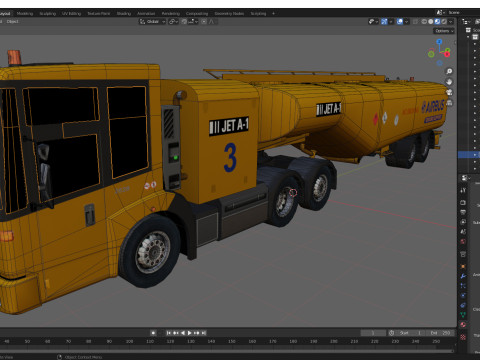This screenshot has width=480, height=360.
Task: Select the Zoom view gizmo magnifier
Action: pyautogui.click(x=449, y=71)
